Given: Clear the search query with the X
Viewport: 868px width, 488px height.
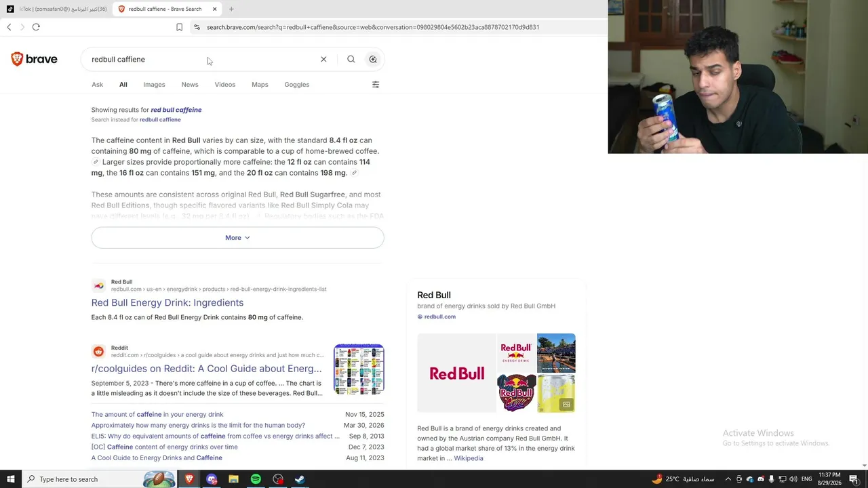Looking at the screenshot, I should pyautogui.click(x=323, y=59).
